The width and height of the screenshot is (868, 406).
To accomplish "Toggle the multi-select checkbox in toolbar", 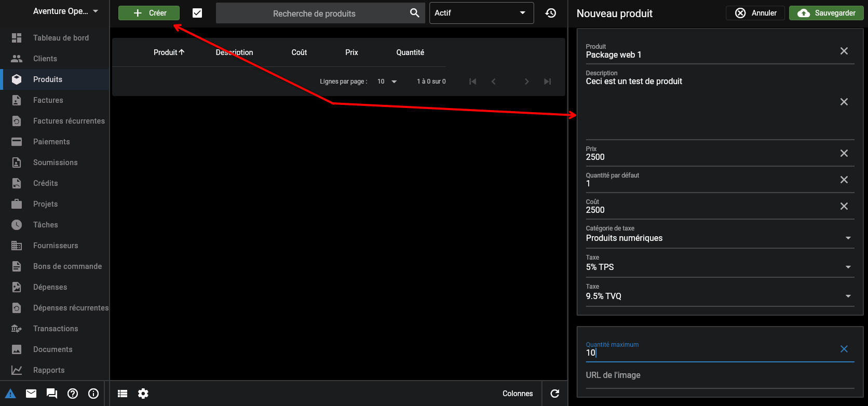I will [197, 13].
